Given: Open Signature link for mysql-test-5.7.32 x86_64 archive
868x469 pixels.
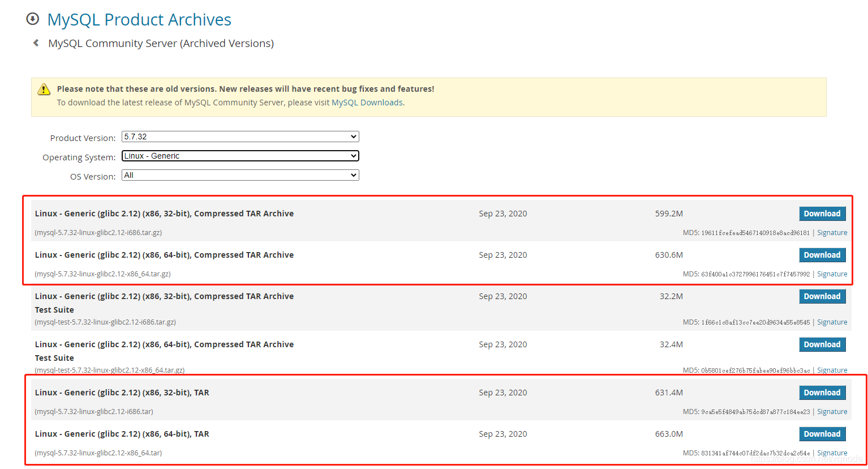Looking at the screenshot, I should (832, 370).
